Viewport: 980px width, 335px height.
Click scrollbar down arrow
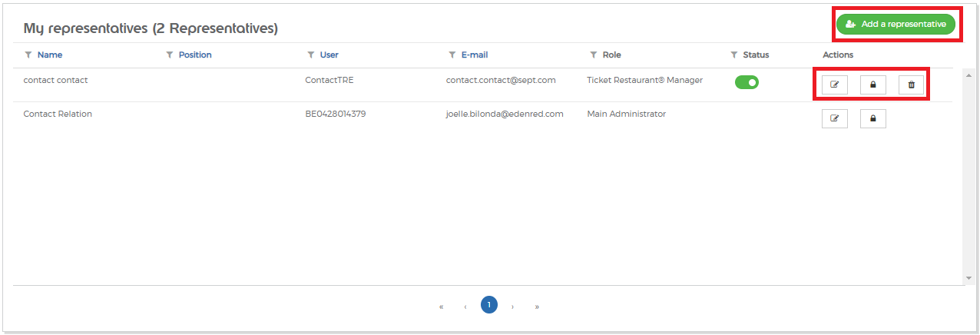968,278
